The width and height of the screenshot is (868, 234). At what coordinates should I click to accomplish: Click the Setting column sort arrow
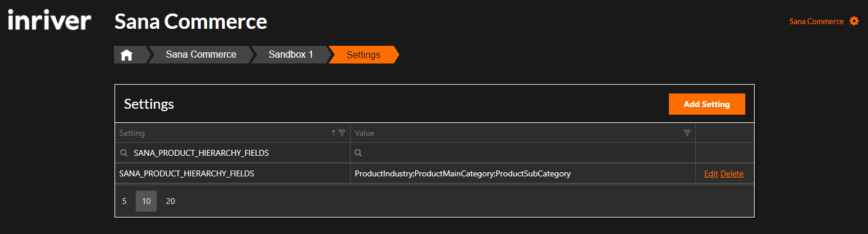click(x=334, y=133)
